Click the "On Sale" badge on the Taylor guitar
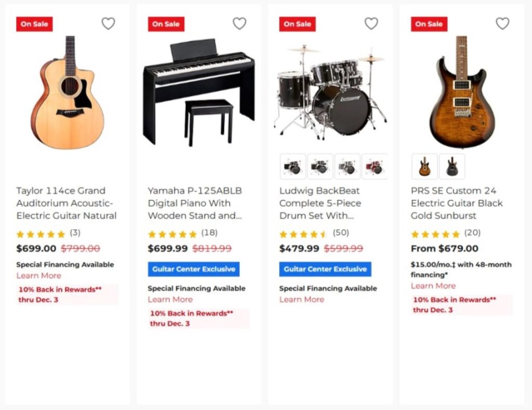This screenshot has width=532, height=410. coord(34,23)
